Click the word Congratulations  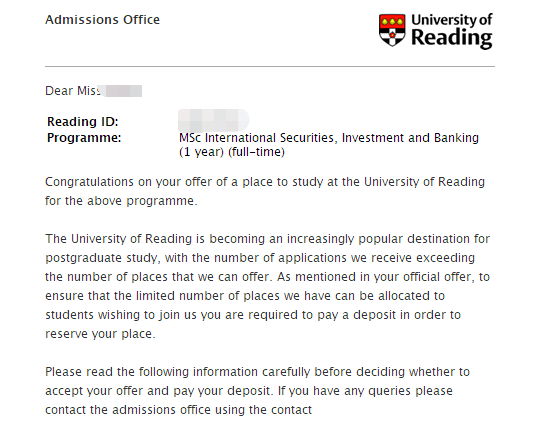pyautogui.click(x=89, y=182)
